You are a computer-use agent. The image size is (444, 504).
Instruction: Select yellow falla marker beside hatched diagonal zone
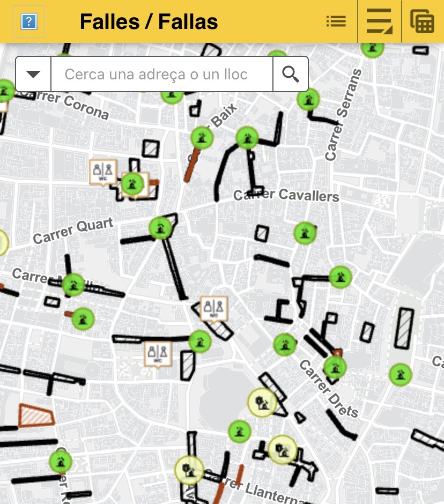click(x=262, y=403)
